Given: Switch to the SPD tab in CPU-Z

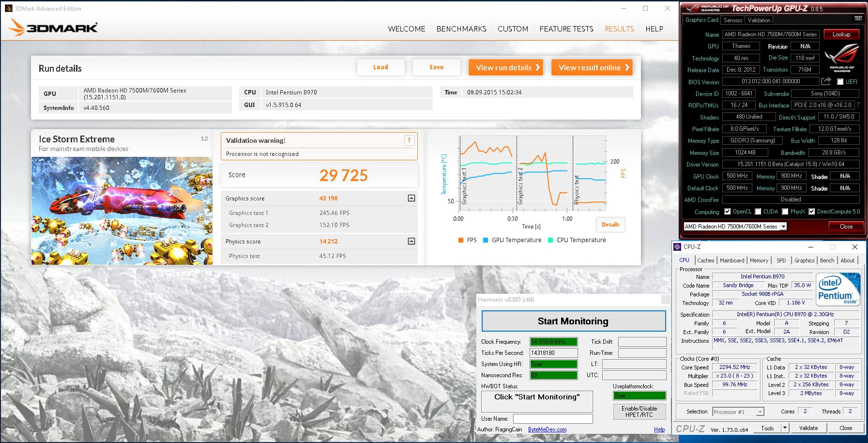Looking at the screenshot, I should coord(781,260).
